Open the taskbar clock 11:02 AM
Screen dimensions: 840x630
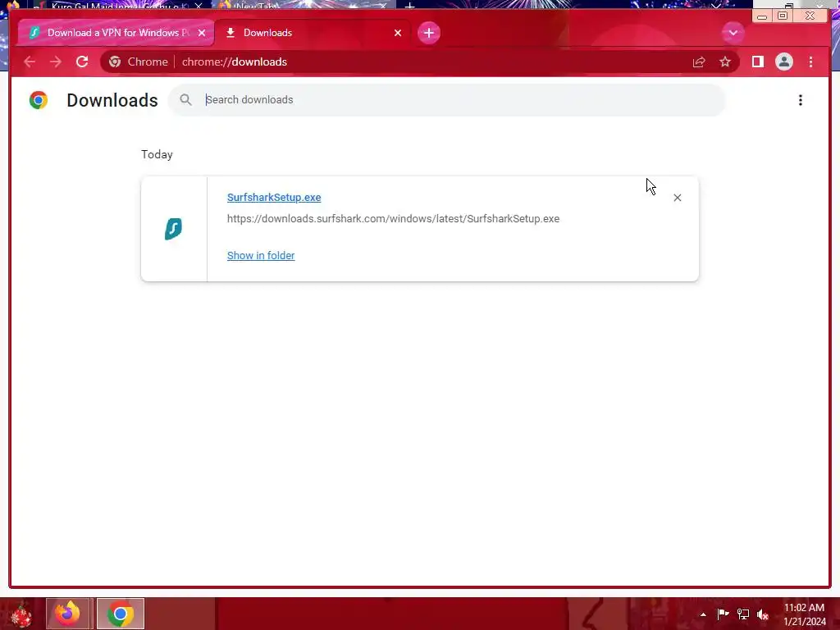804,614
